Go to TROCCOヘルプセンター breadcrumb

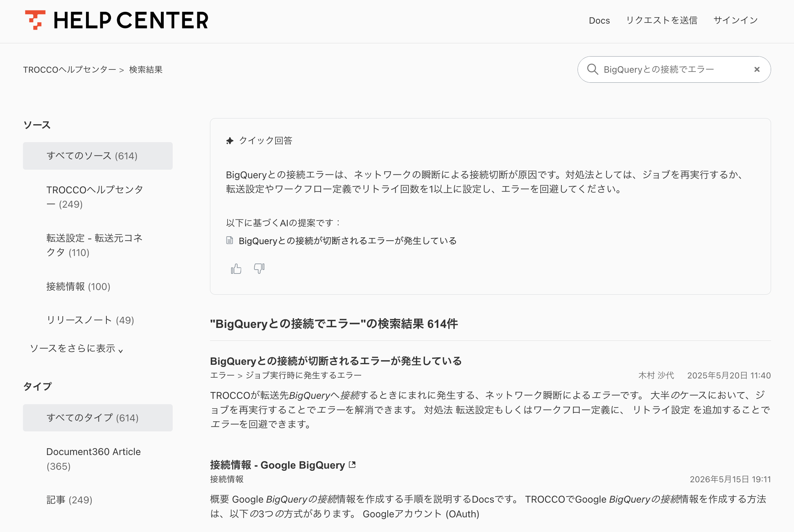pyautogui.click(x=70, y=69)
